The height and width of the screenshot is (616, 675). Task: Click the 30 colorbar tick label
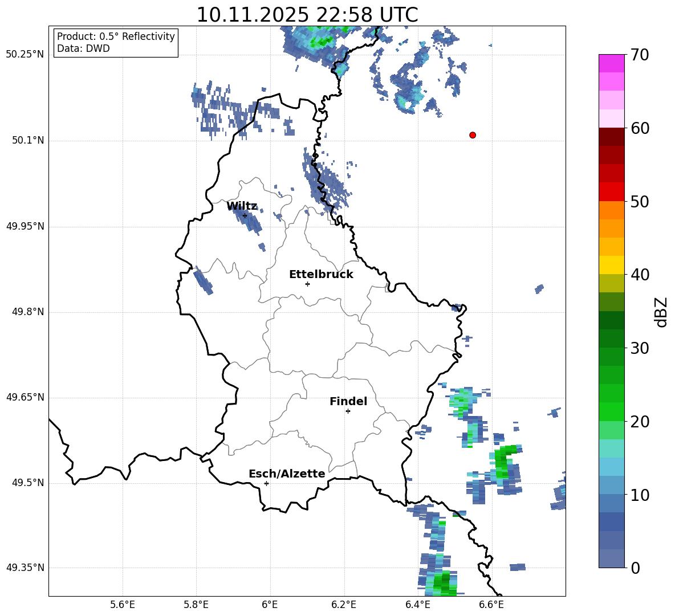(640, 348)
